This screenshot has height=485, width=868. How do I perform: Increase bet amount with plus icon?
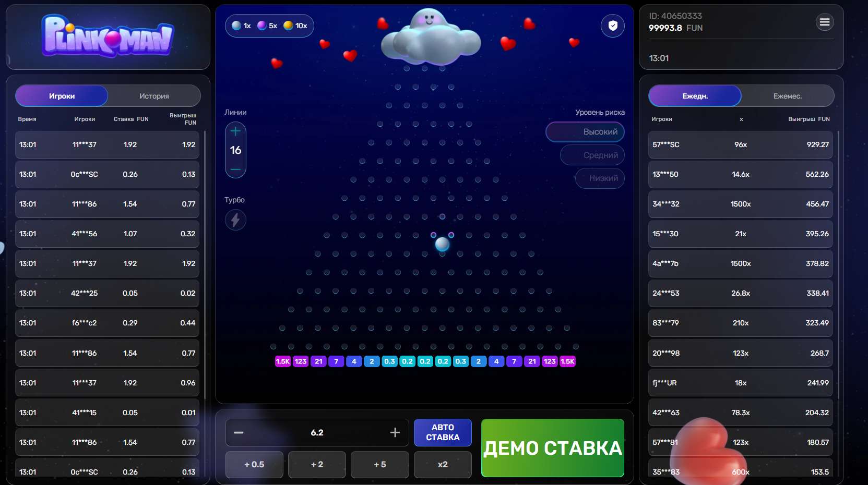tap(395, 433)
